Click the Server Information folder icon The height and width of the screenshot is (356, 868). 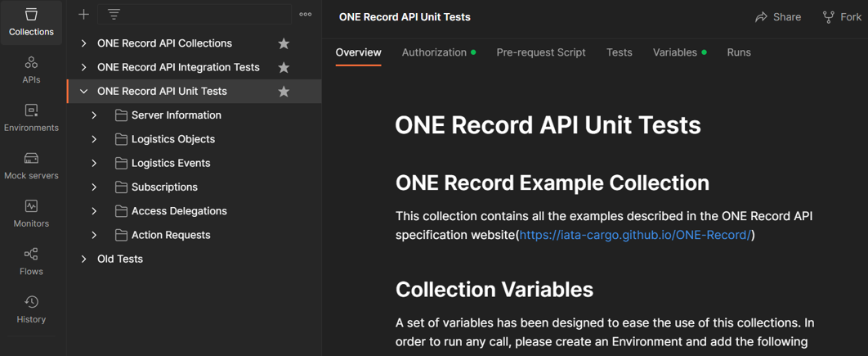[121, 115]
